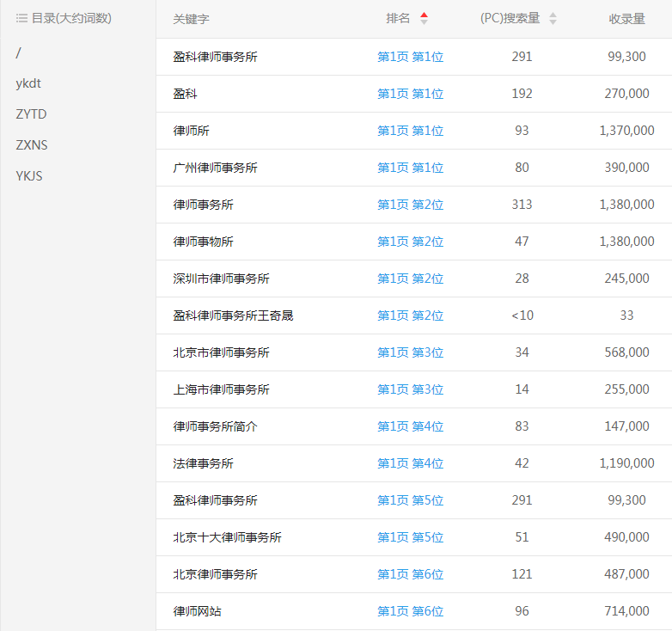Click 第1页 第2位 link for 深圳市律师事务所

point(410,279)
